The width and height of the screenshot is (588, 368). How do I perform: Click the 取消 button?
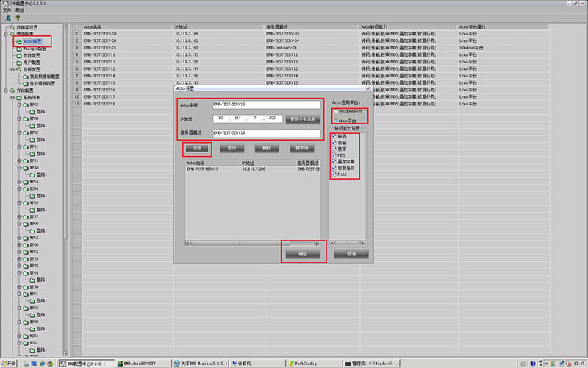point(351,254)
